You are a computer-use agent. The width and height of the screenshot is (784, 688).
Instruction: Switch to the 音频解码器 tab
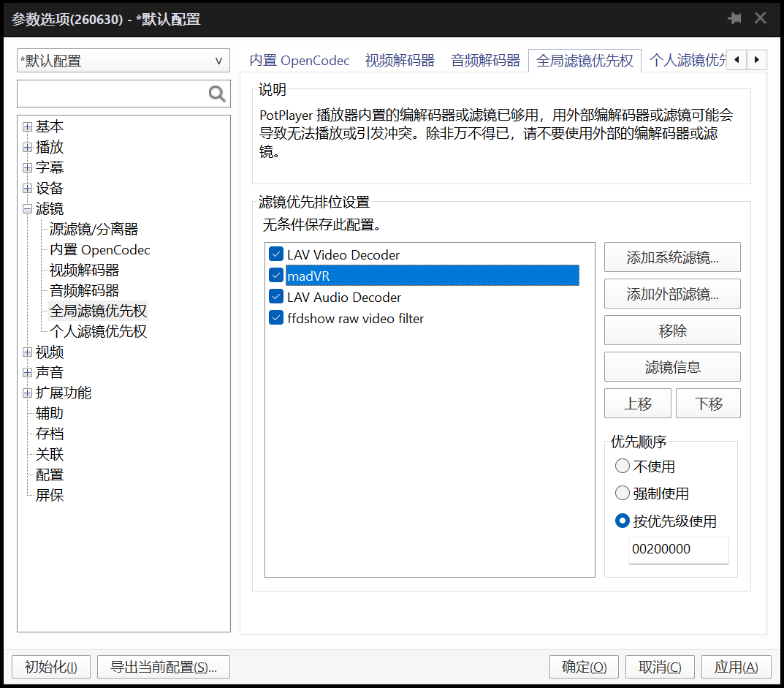pyautogui.click(x=485, y=61)
